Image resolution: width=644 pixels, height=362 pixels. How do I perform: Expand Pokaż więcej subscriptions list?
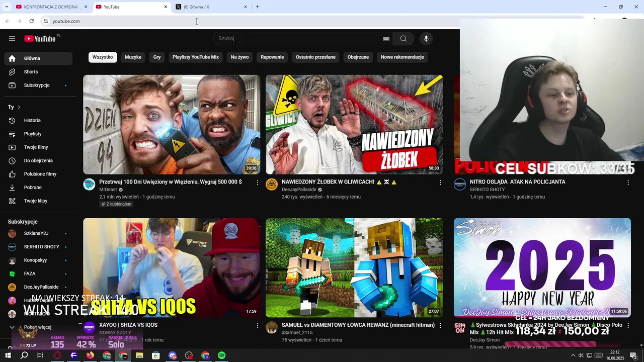[x=38, y=327]
